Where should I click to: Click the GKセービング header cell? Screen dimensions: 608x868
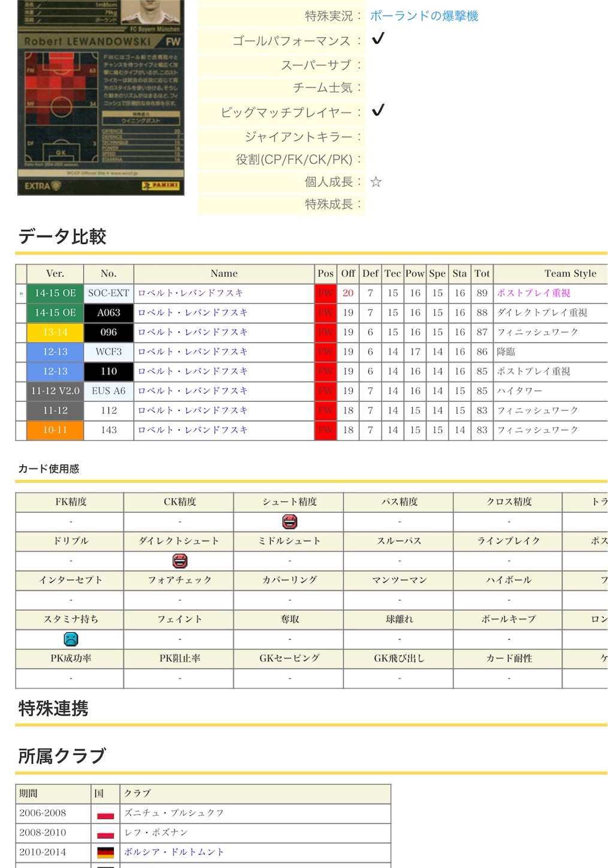289,659
